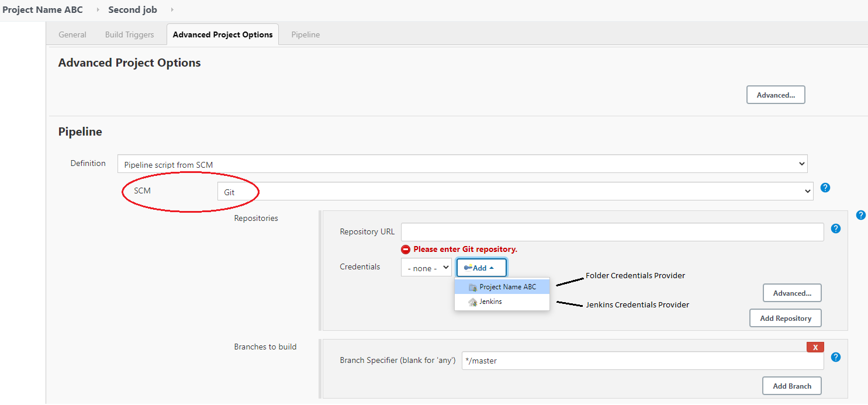Click the red X delete branch button
This screenshot has height=405, width=868.
(815, 347)
